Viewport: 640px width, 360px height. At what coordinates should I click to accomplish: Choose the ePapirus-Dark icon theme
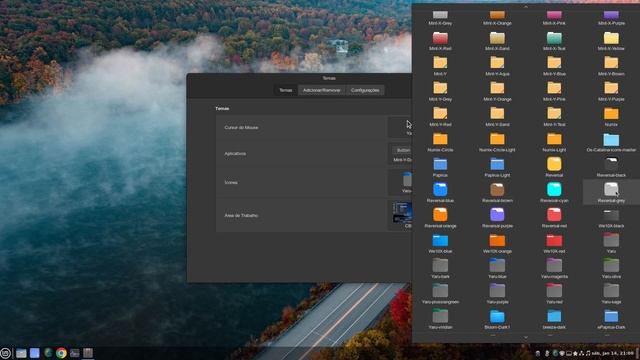611,320
